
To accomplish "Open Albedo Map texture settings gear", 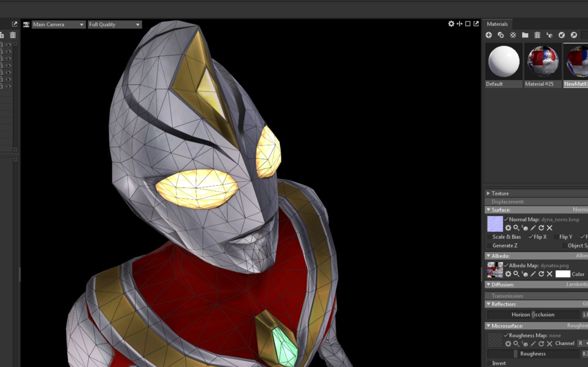I will [508, 274].
